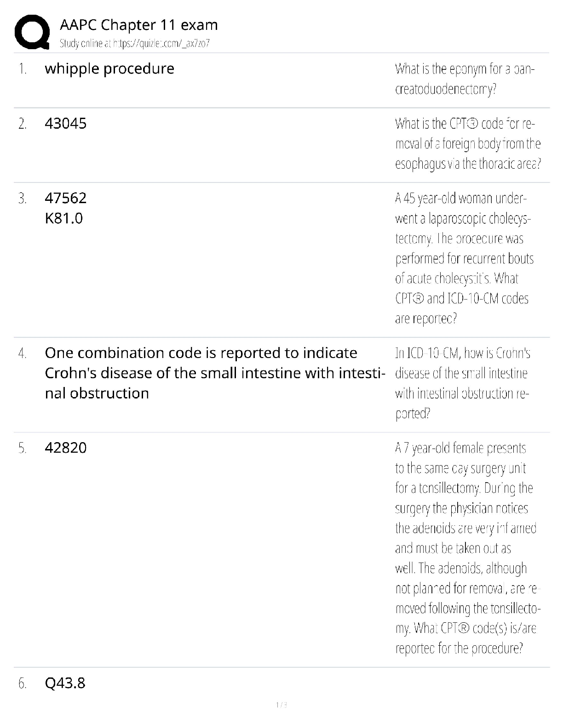
Task: Select the CPT code 47562
Action: point(65,198)
